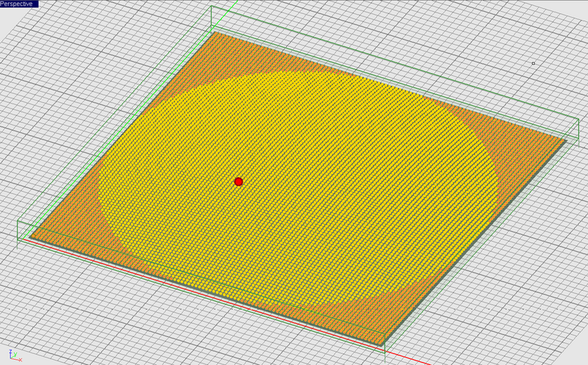Select the tiny point object in the upper-right grid
588x365 pixels.
[x=534, y=63]
